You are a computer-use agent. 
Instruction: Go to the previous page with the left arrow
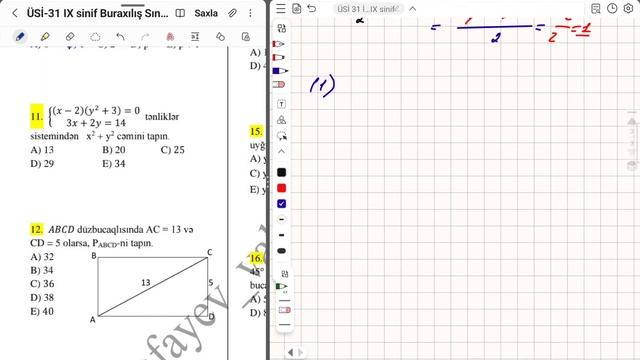291,352
